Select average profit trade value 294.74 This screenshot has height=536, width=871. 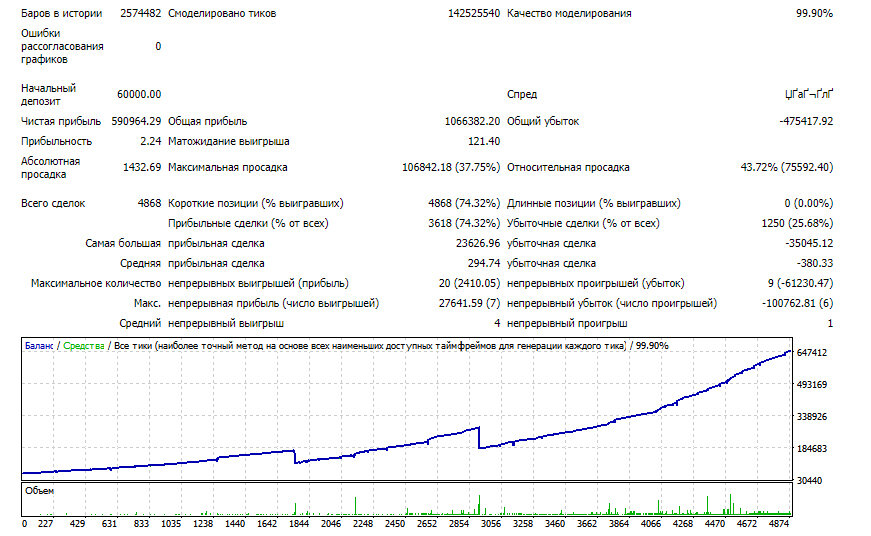[484, 263]
